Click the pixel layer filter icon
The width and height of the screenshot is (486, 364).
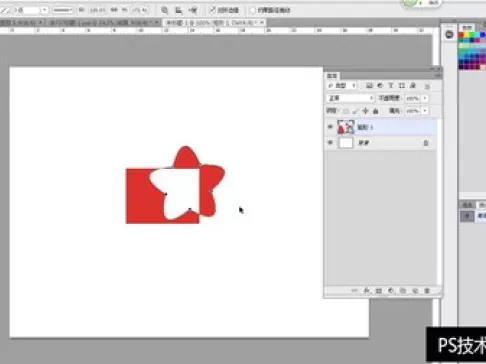(x=369, y=86)
